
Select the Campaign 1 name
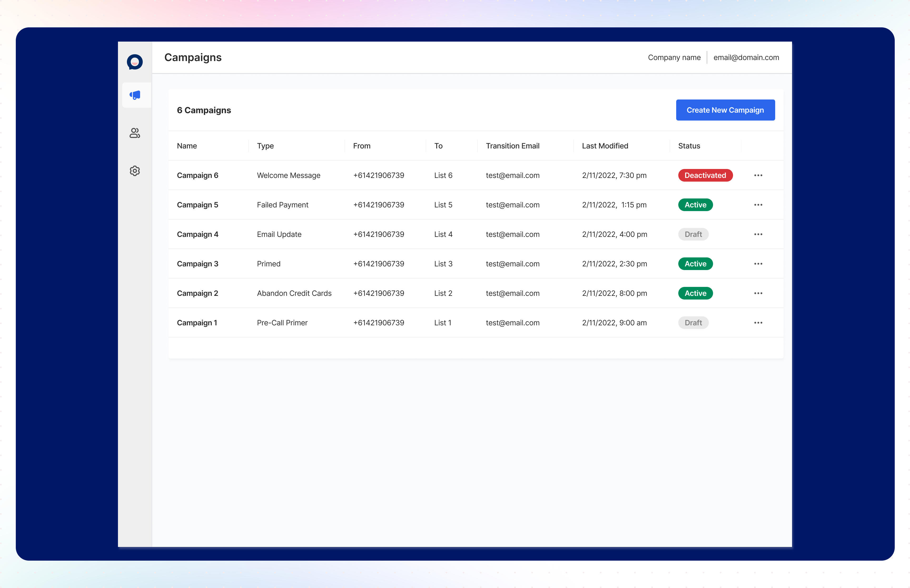pyautogui.click(x=197, y=323)
